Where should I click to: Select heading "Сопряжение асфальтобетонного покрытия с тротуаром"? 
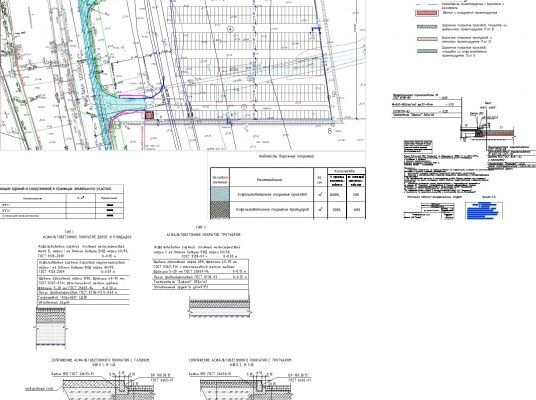[240, 360]
